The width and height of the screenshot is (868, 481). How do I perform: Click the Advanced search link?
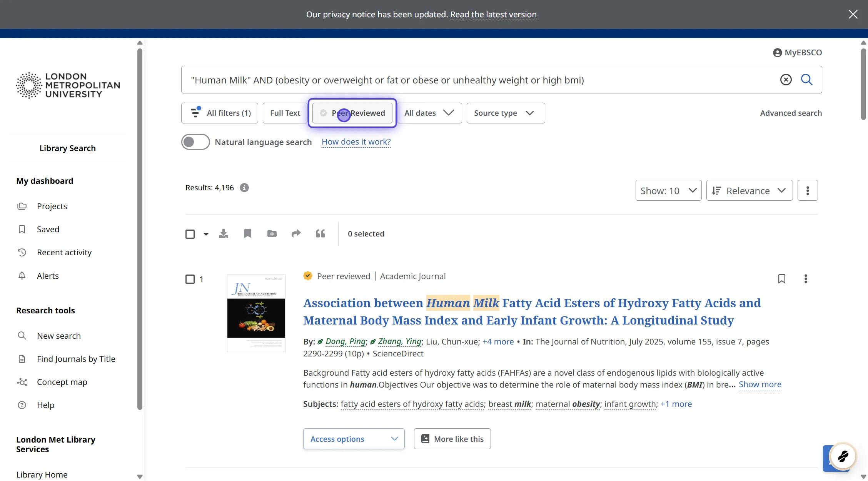click(791, 113)
